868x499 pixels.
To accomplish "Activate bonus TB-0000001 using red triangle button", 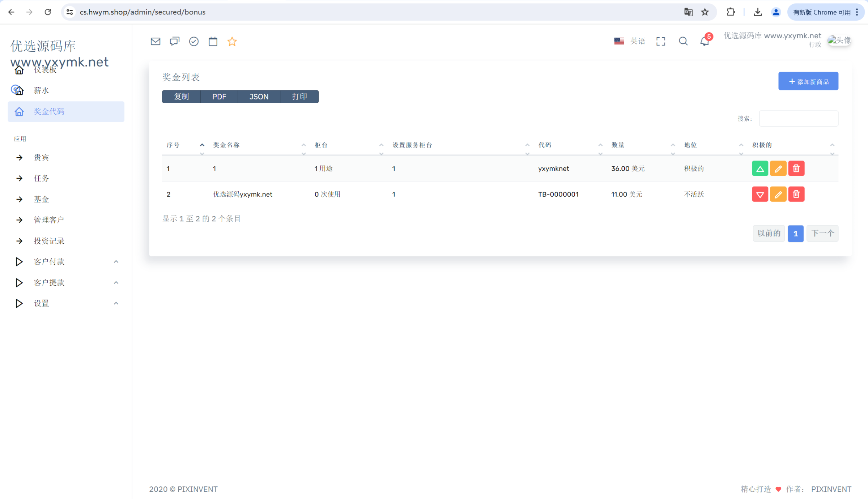I will click(x=760, y=195).
